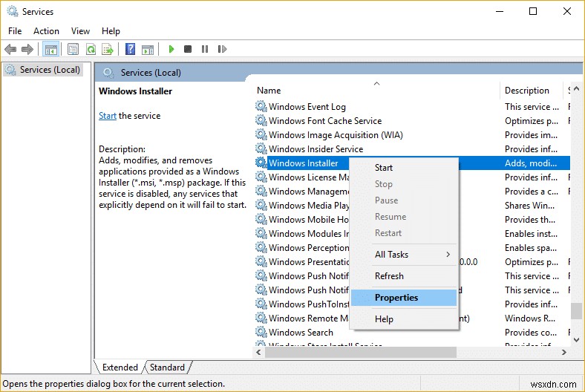The width and height of the screenshot is (585, 392).
Task: Select the Windows Event Log service
Action: click(307, 107)
